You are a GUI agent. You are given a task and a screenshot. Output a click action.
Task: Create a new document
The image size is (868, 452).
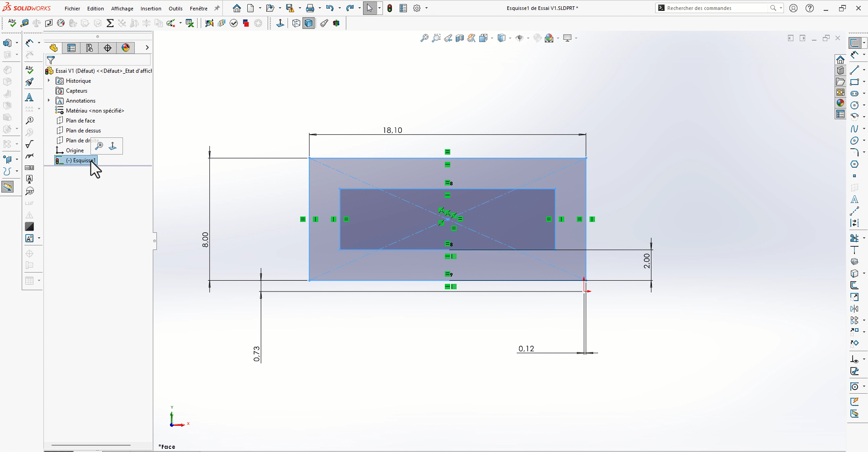pos(250,8)
